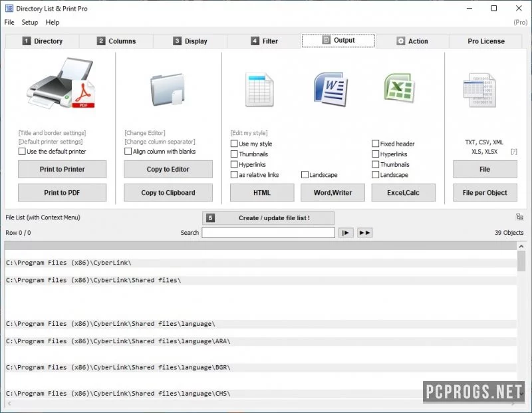Viewport: 532px width, 413px height.
Task: Open the Pro License tab
Action: pos(486,41)
